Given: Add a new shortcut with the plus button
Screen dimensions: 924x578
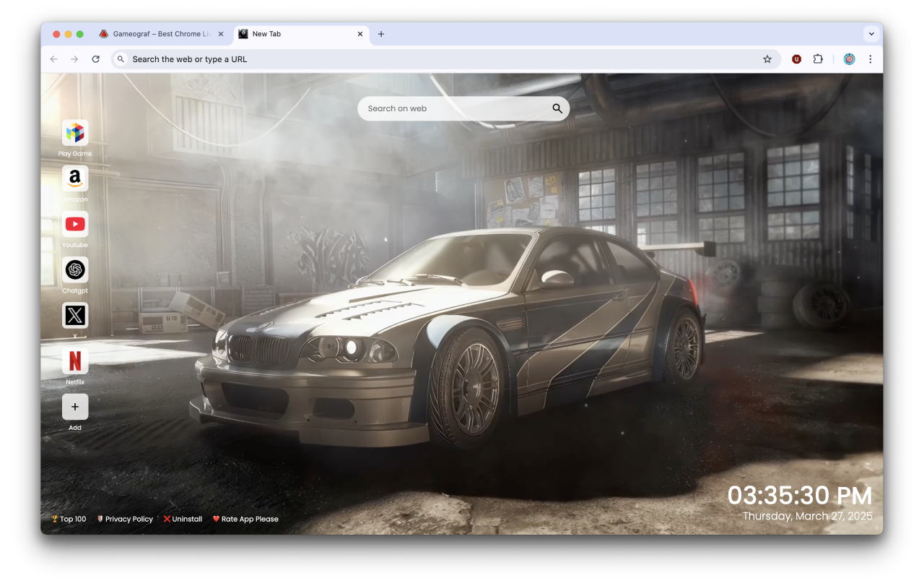Looking at the screenshot, I should pos(75,407).
